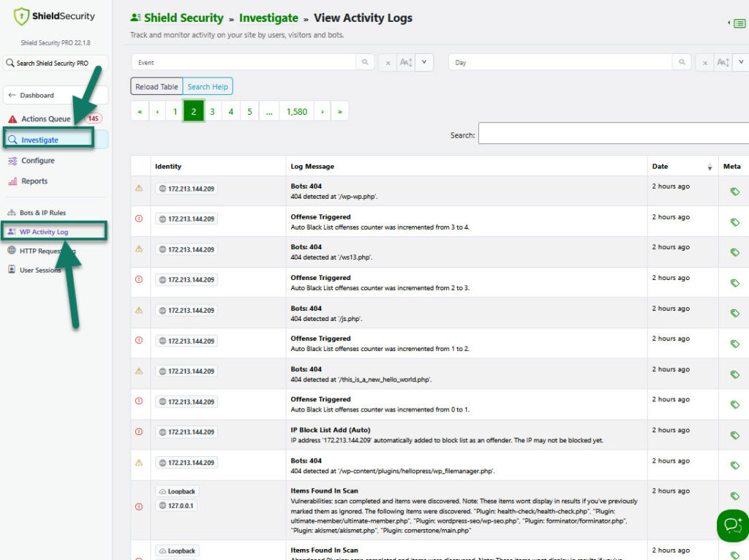Open User Sessions

click(40, 270)
